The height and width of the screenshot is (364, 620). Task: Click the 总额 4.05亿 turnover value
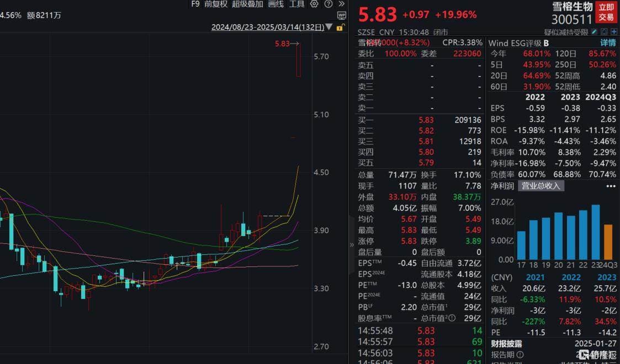coord(405,208)
